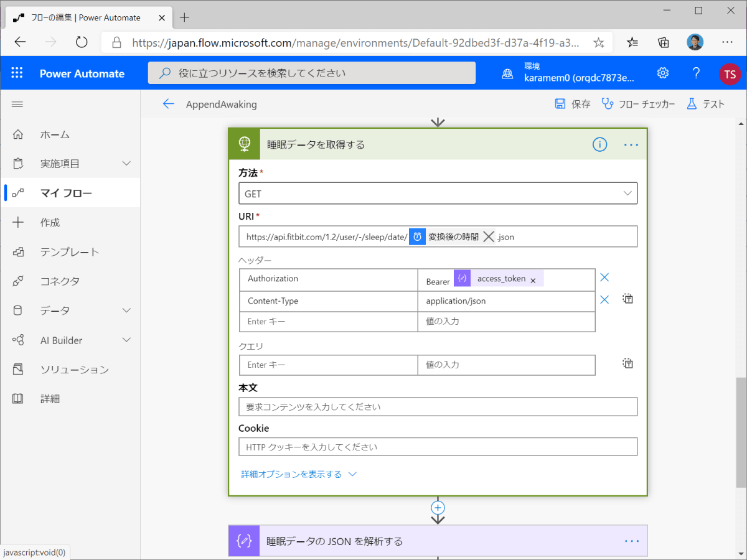Screen dimensions: 747x560
Task: Click the resource search box
Action: 312,73
